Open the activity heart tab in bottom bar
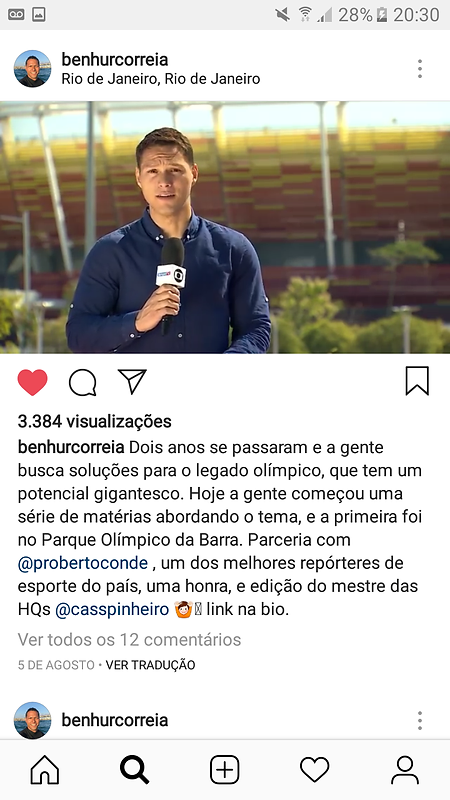The height and width of the screenshot is (800, 450). click(x=314, y=770)
